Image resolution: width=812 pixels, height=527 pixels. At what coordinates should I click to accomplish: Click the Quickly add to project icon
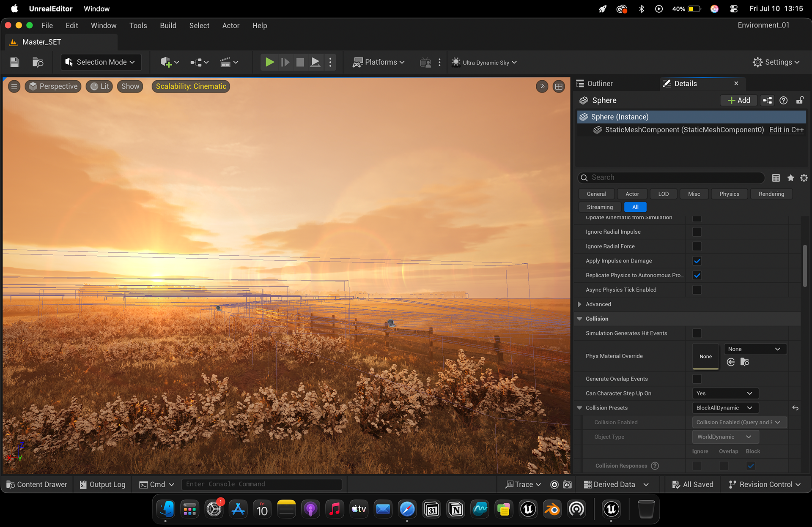tap(166, 62)
